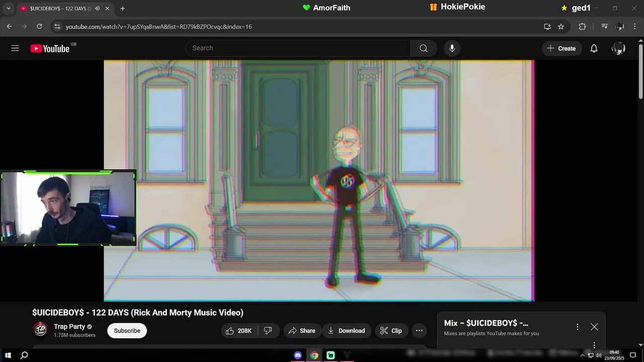Open the YouTube guide hamburger menu
This screenshot has height=362, width=644.
(x=15, y=48)
